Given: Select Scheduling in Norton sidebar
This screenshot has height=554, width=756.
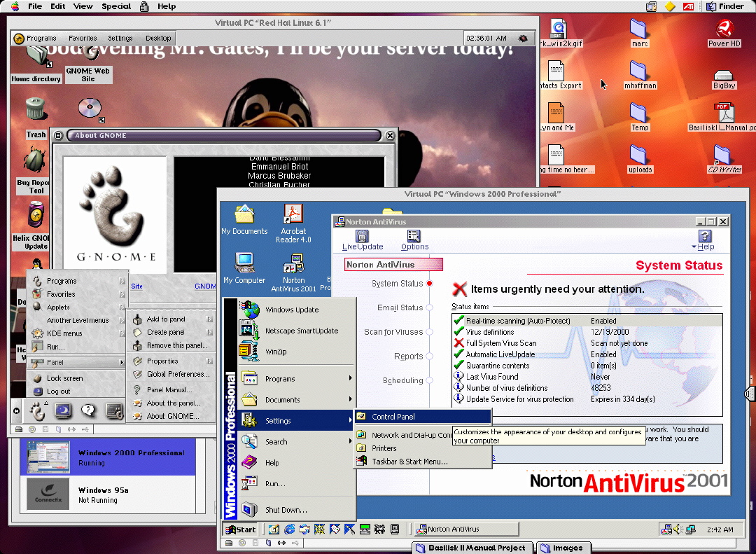Looking at the screenshot, I should [x=407, y=380].
